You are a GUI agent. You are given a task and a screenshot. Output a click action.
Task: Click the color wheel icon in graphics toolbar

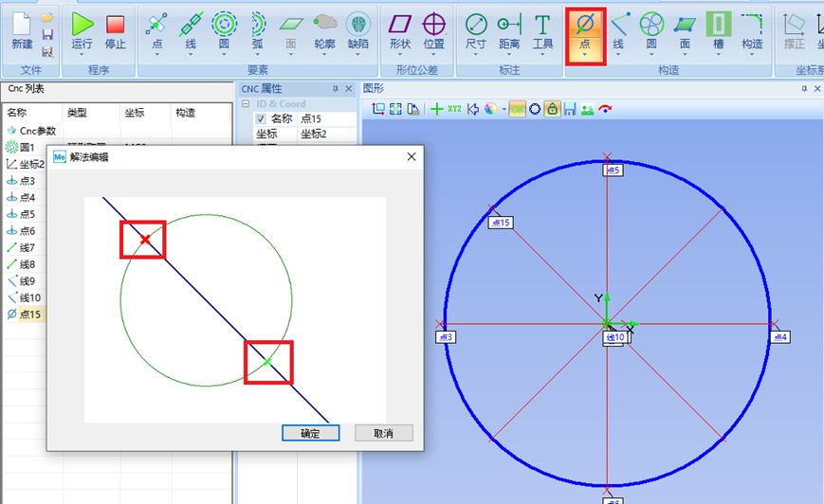tap(490, 109)
